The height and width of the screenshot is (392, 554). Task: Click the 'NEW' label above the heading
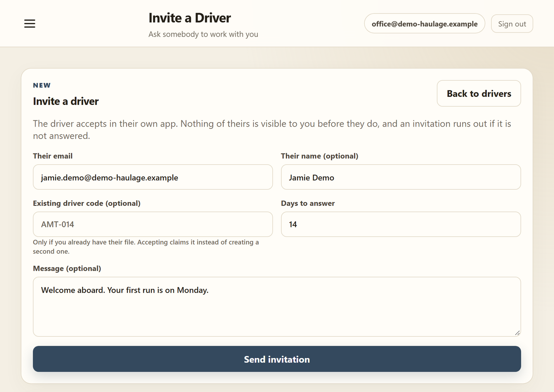tap(42, 85)
